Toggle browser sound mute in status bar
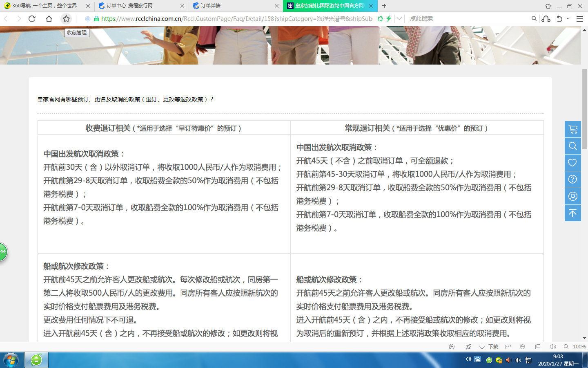 [552, 347]
